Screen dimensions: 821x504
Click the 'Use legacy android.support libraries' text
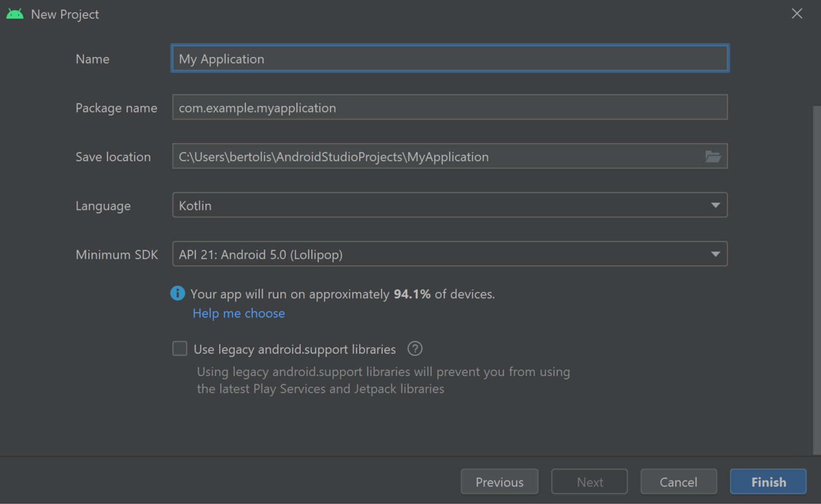[295, 349]
